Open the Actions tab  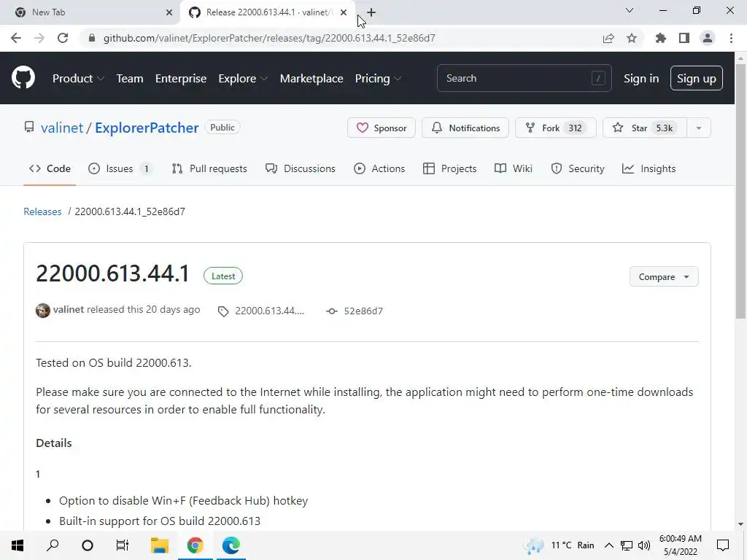tap(379, 168)
